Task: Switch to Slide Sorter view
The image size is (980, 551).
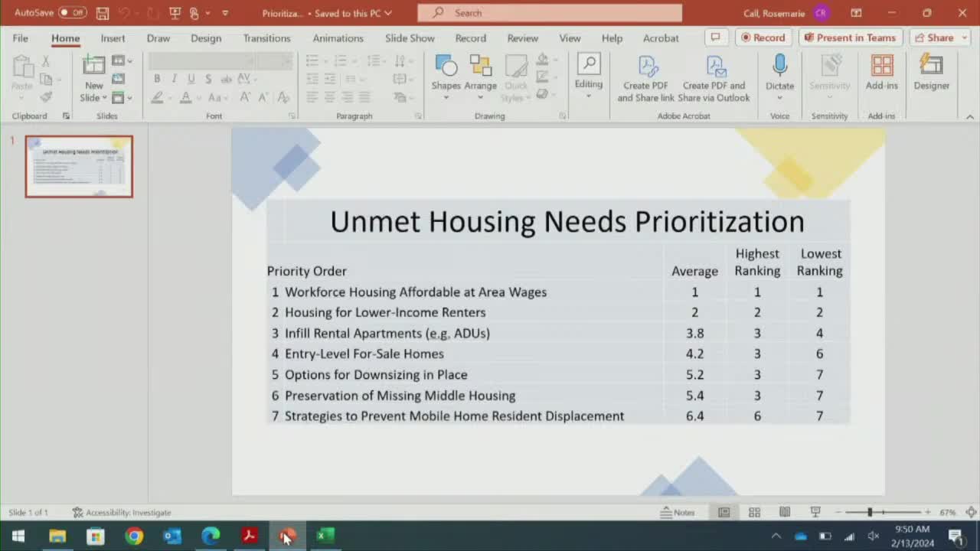Action: tap(754, 512)
